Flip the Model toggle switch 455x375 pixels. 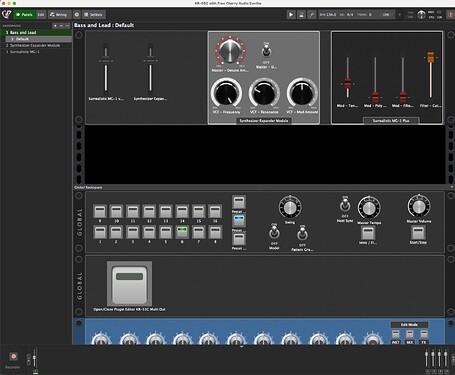pyautogui.click(x=274, y=232)
